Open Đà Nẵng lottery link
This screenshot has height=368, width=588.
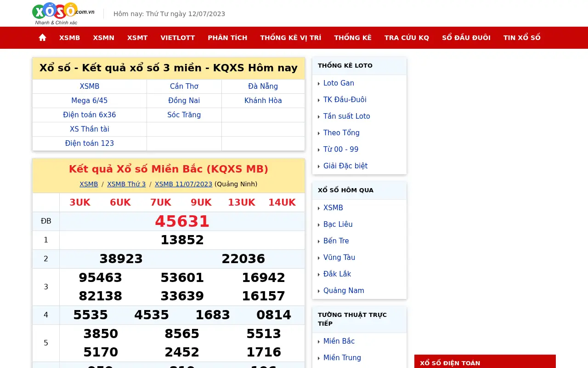pos(263,86)
